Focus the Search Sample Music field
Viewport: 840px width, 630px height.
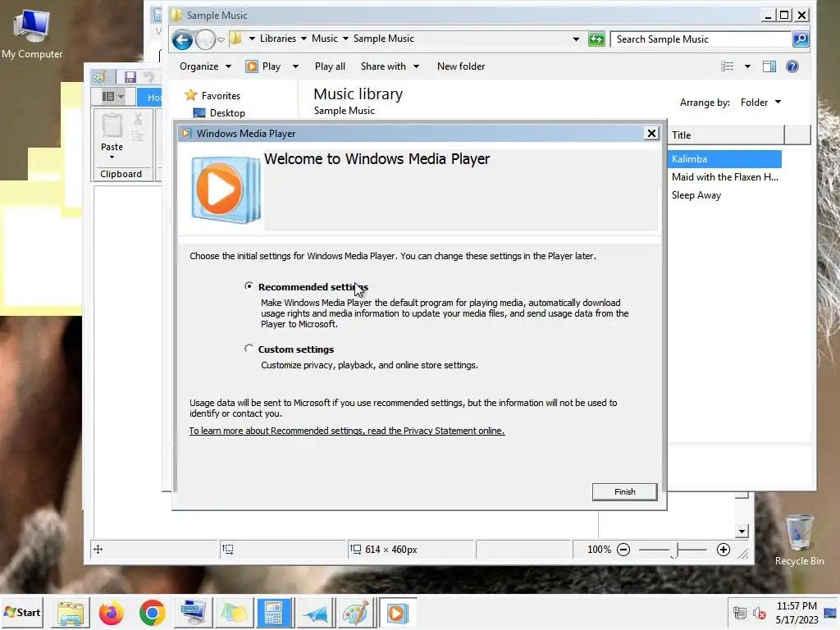click(701, 39)
